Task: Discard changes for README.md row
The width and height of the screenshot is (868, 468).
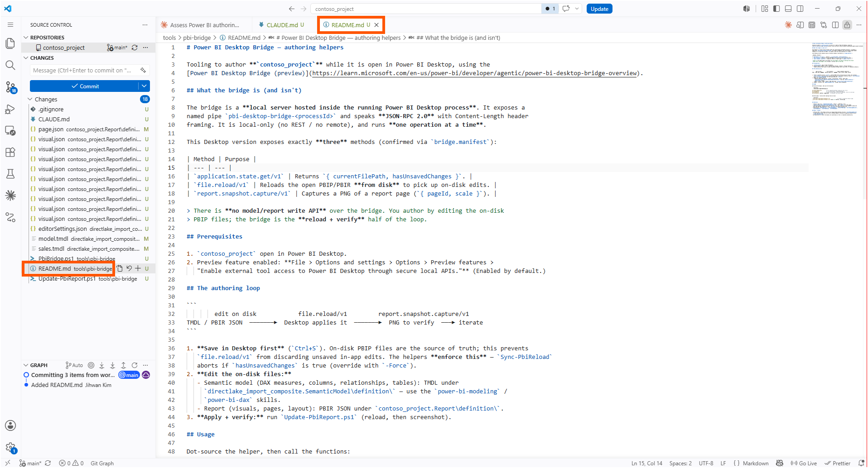Action: [129, 268]
